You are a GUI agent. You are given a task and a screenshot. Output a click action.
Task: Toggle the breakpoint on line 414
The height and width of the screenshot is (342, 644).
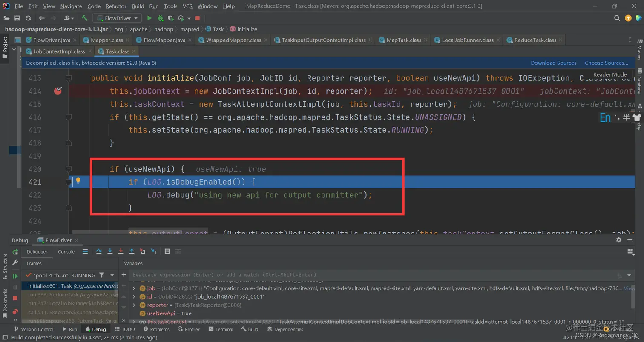(58, 91)
